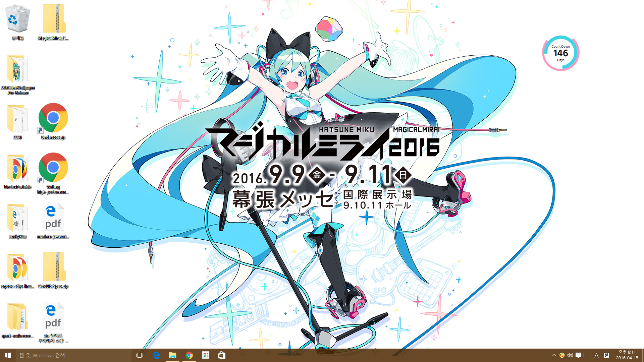Open the LuckyStar folder
The image size is (644, 362).
pyautogui.click(x=17, y=218)
